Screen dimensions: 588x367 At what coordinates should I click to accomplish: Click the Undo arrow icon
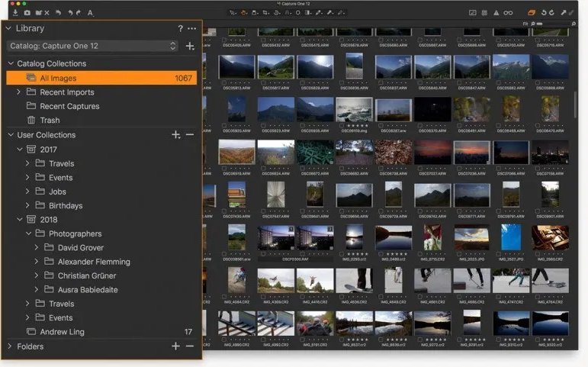(70, 13)
